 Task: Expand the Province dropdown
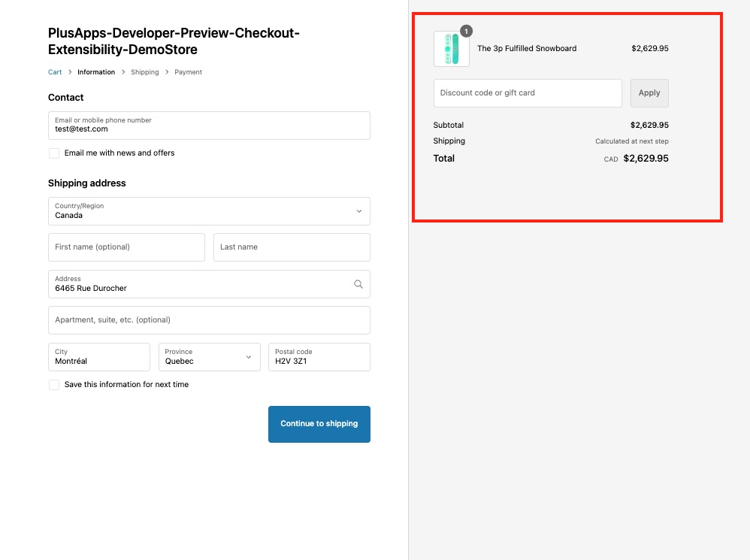point(209,357)
